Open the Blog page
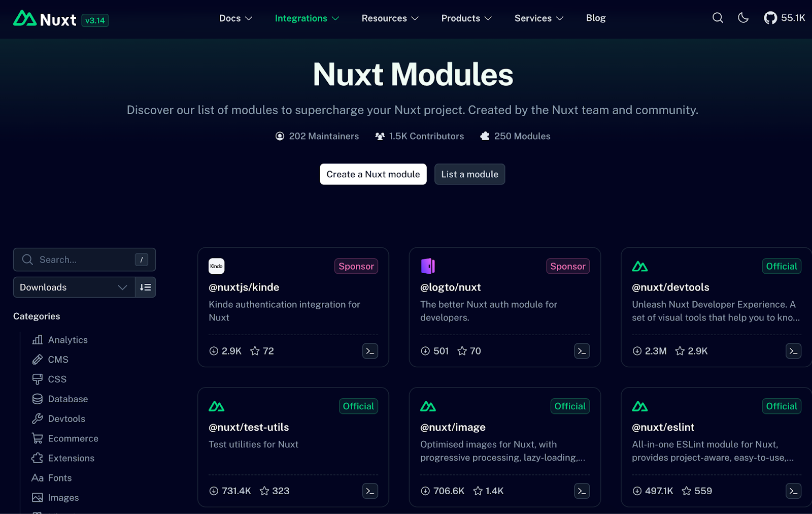 [x=596, y=18]
